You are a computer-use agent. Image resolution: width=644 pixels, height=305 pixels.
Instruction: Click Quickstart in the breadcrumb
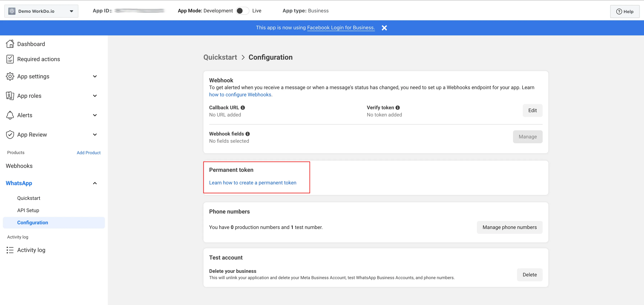click(220, 57)
